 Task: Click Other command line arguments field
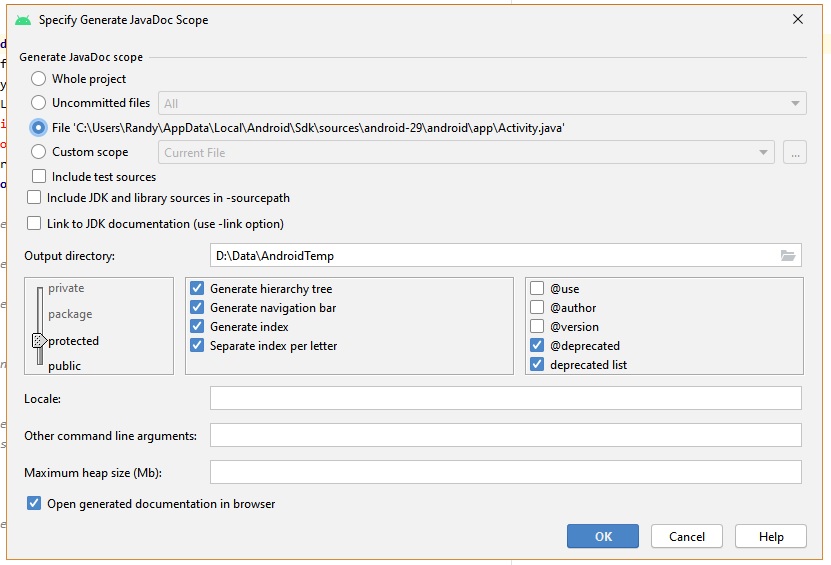tap(506, 435)
